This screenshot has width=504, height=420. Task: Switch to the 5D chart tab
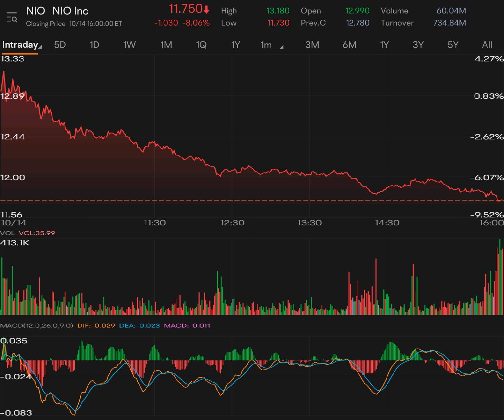(x=60, y=45)
